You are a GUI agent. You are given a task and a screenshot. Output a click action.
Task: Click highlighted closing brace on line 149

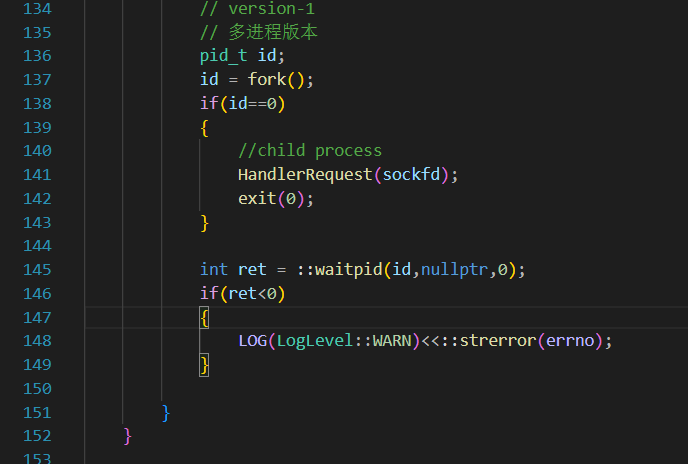(204, 365)
